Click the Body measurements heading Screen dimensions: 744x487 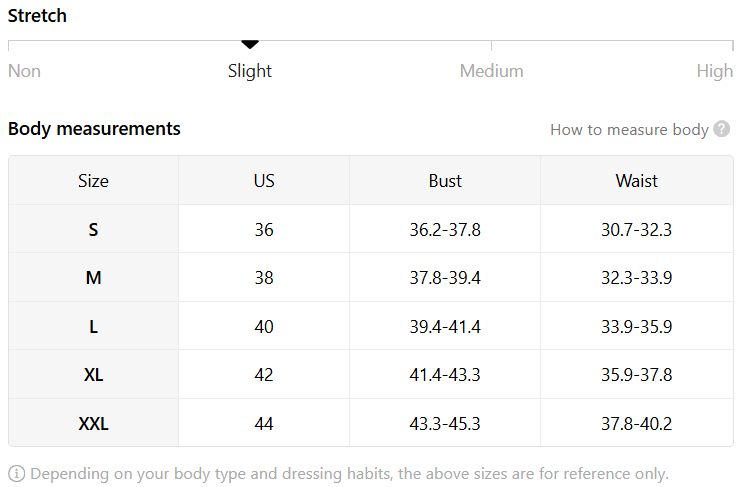94,129
